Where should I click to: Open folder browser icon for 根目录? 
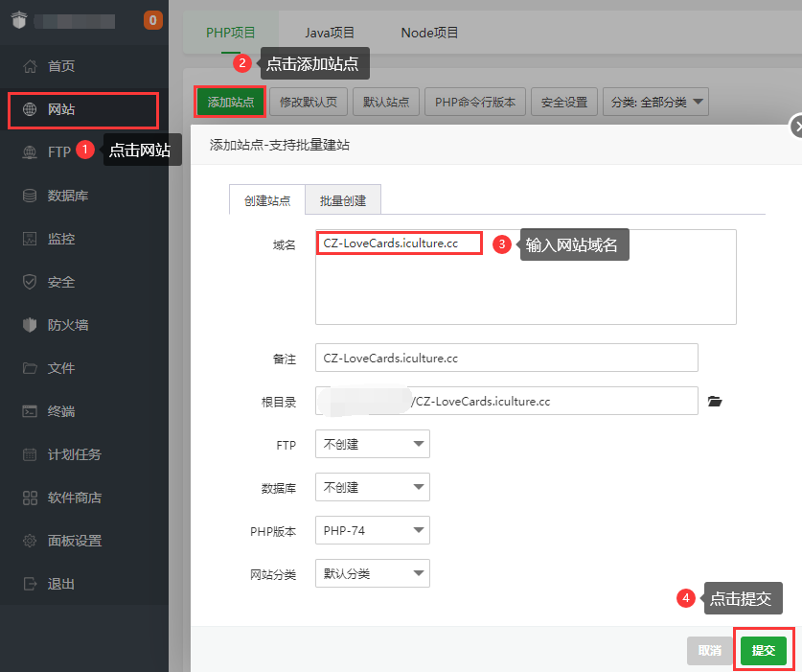(x=715, y=402)
